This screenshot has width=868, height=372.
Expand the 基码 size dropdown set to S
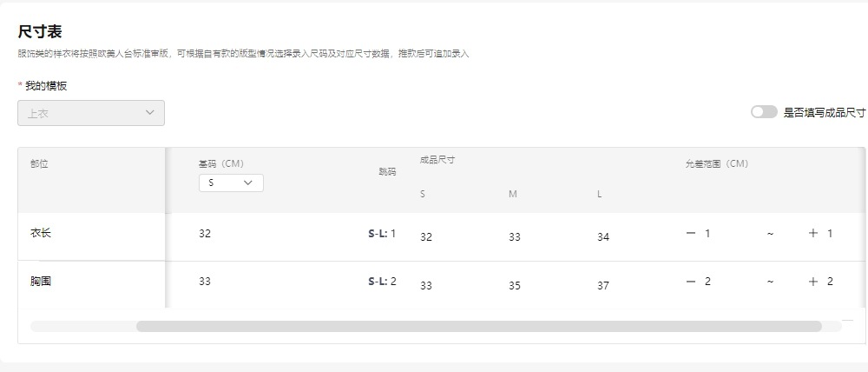tap(231, 183)
